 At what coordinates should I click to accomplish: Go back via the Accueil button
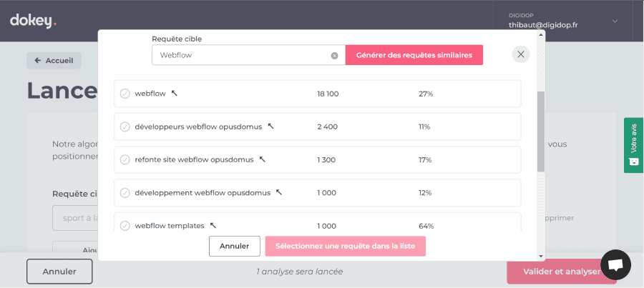[54, 61]
